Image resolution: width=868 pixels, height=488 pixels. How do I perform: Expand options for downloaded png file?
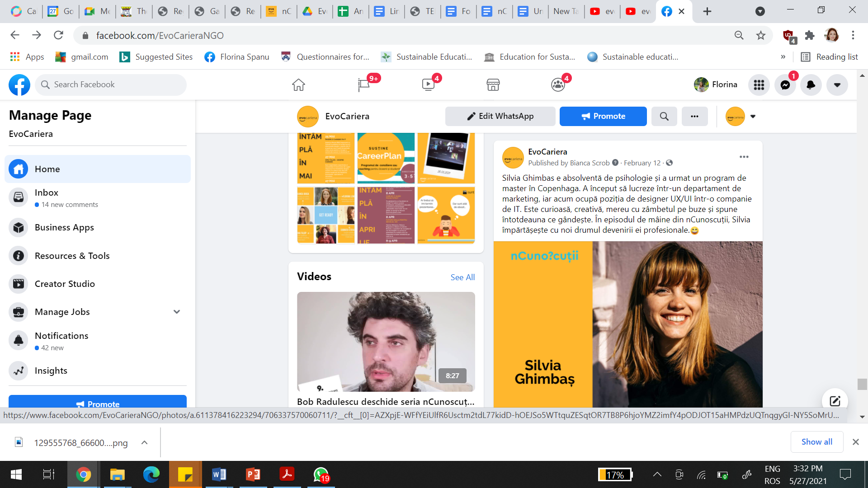point(144,442)
